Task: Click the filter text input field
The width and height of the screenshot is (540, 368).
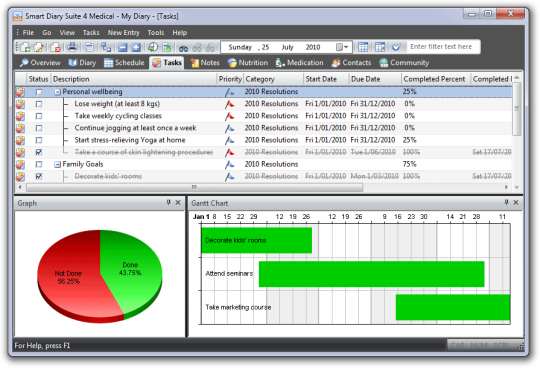Action: 443,47
